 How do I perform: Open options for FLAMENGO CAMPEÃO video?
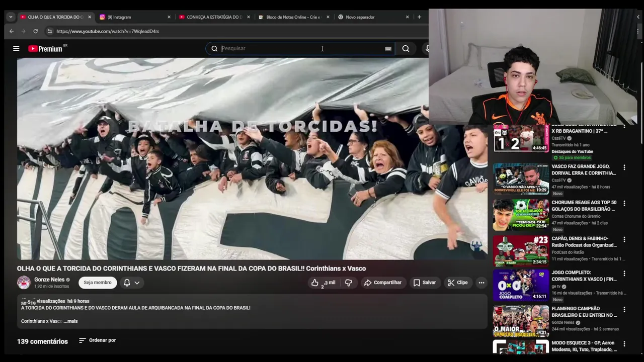coord(624,310)
